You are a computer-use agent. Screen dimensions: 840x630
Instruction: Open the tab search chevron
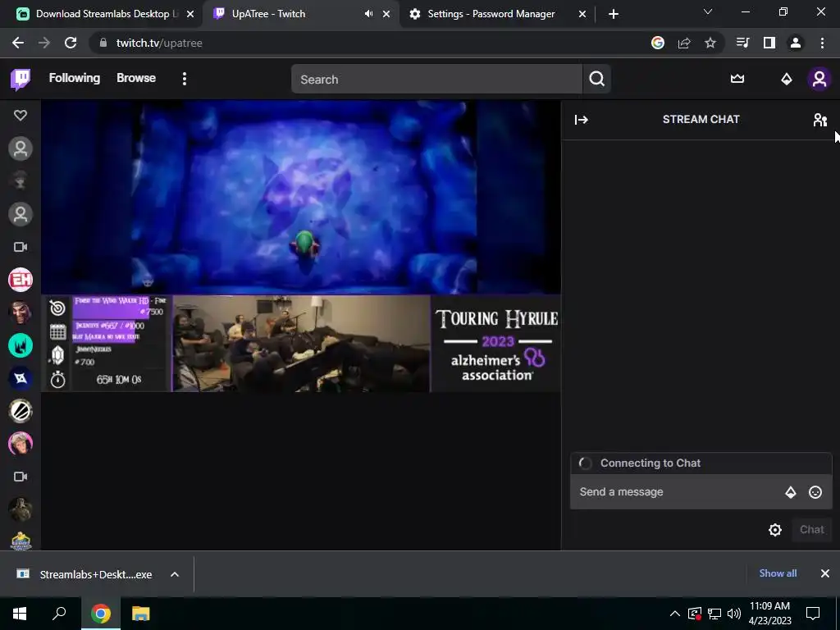pyautogui.click(x=708, y=11)
